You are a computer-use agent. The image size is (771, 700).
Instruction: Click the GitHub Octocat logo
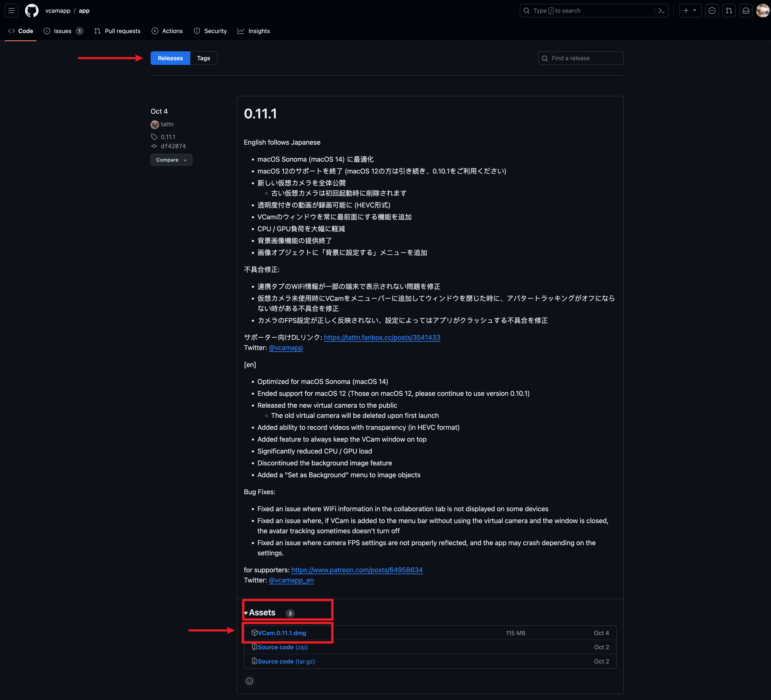[32, 11]
